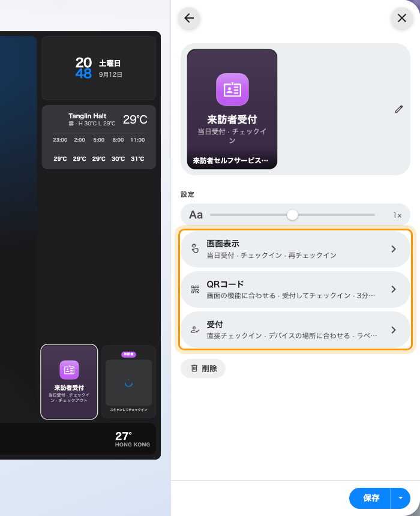The height and width of the screenshot is (516, 420).
Task: Click the QR code icon
Action: [x=195, y=289]
